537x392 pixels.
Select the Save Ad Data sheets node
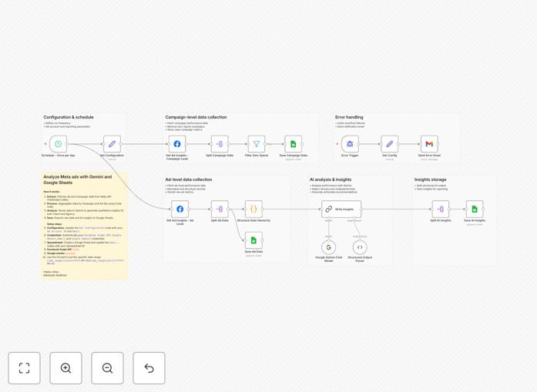coord(253,240)
